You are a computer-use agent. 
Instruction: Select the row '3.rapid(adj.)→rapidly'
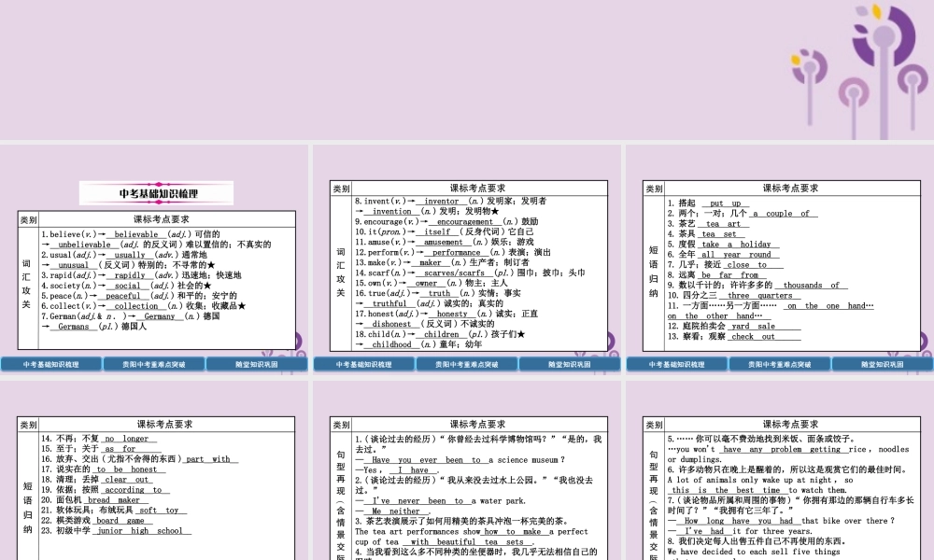point(141,275)
